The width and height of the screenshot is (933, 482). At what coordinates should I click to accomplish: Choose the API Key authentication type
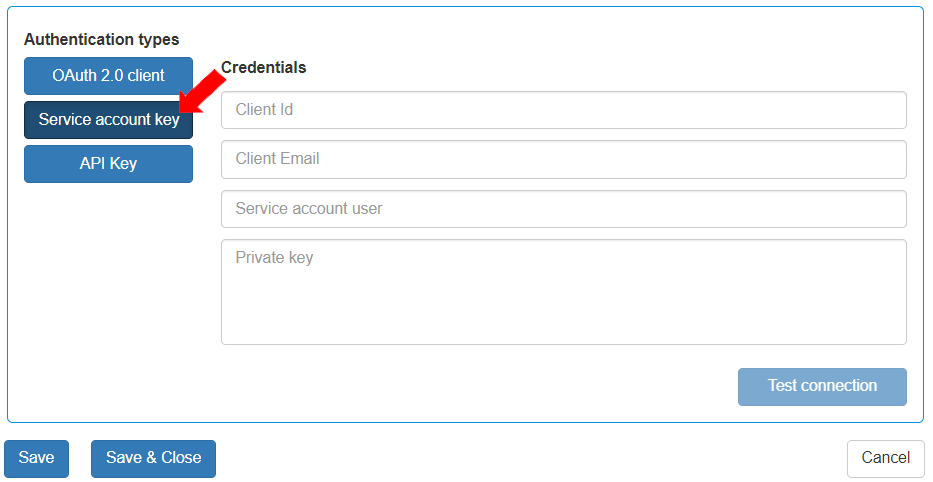click(x=108, y=164)
